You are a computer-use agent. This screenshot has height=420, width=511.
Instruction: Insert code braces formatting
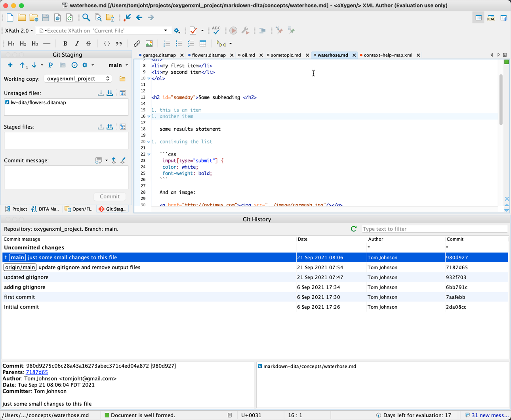coord(107,44)
